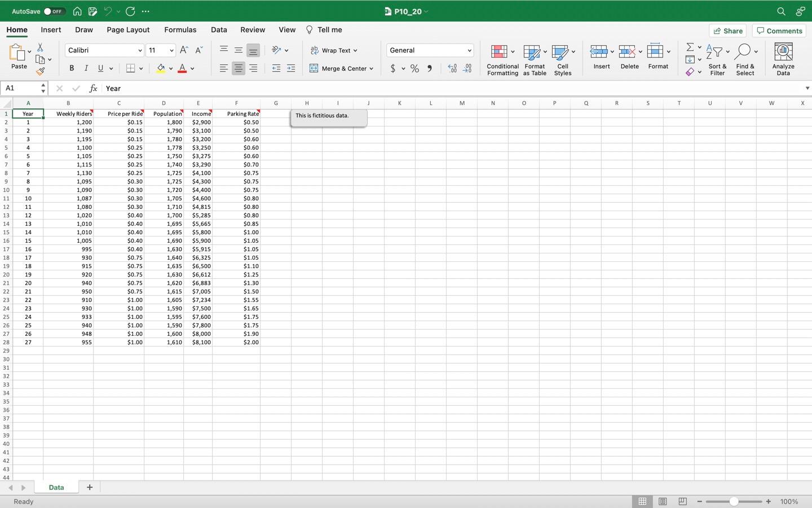
Task: Click the Save icon in title bar
Action: (x=92, y=11)
